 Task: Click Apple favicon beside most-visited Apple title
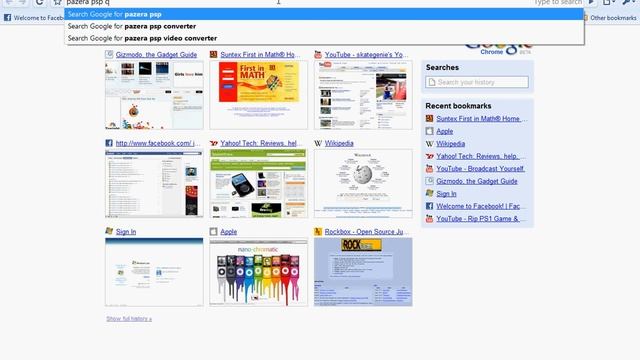point(213,232)
